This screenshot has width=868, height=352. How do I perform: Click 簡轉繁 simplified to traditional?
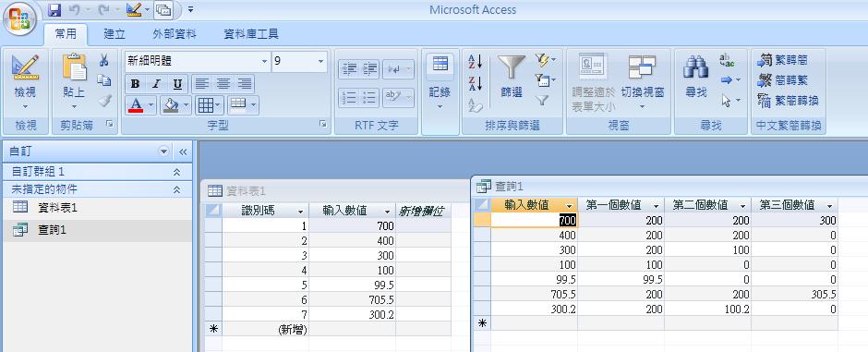coord(782,80)
